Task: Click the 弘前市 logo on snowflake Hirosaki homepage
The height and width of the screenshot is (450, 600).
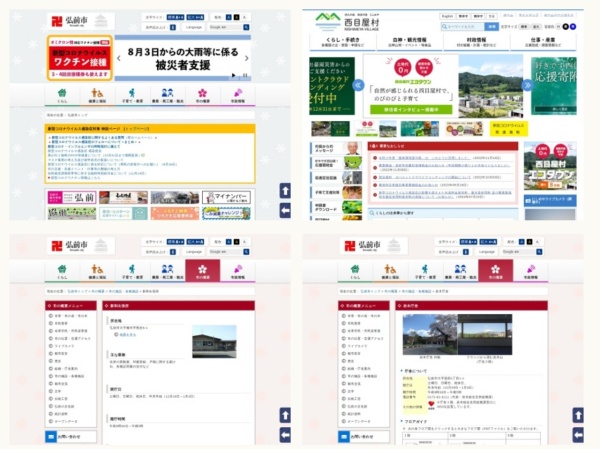Action: click(81, 21)
